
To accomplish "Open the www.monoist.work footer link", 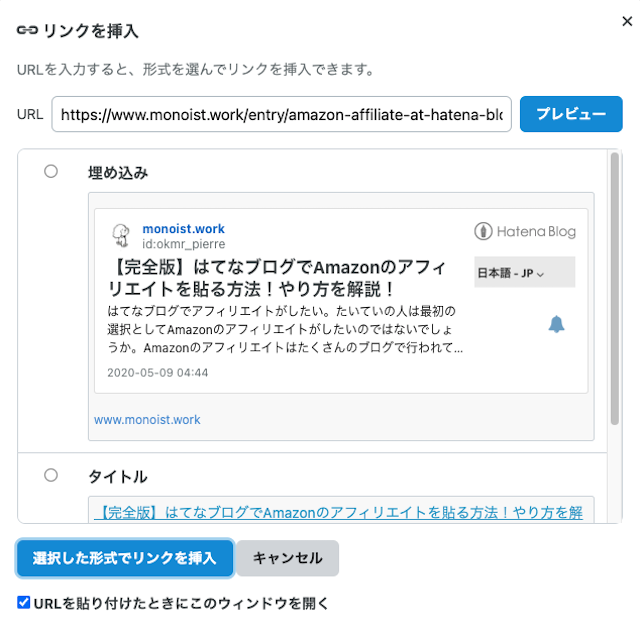I will tap(147, 420).
